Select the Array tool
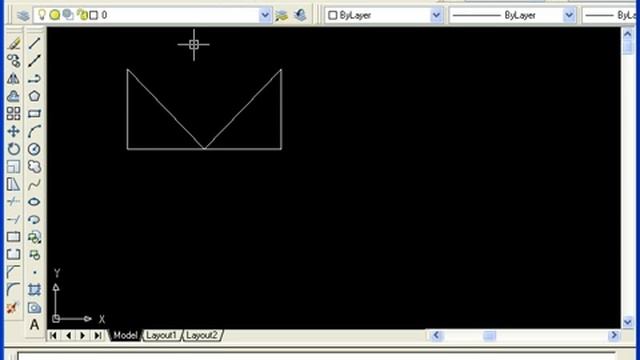This screenshot has height=360, width=640. click(x=13, y=113)
